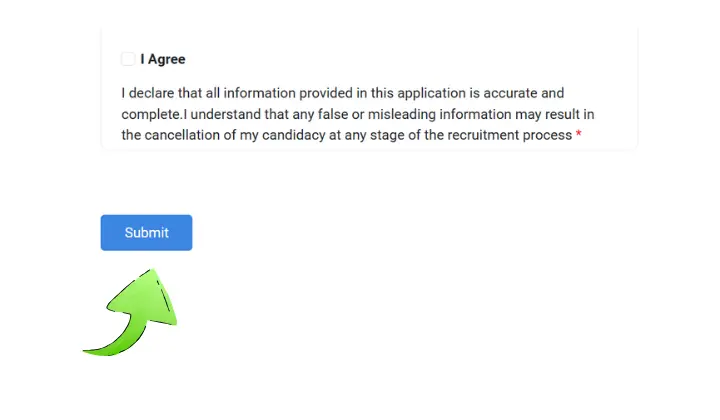Screen dimensions: 720x420
Task: Tick the empty box beside I Agree
Action: tap(128, 59)
